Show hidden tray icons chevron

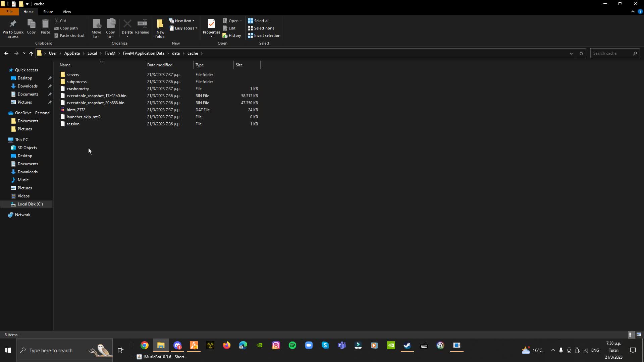(553, 350)
